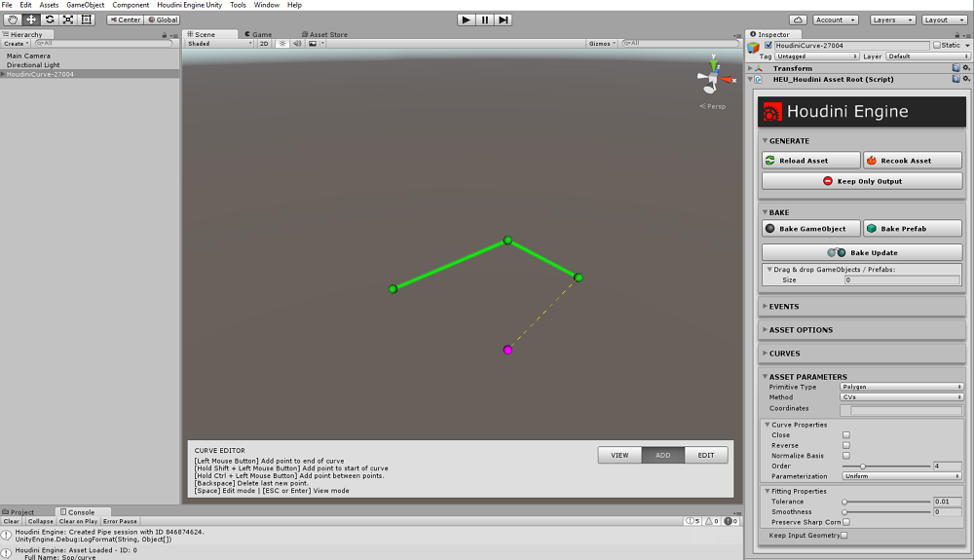This screenshot has width=974, height=560.
Task: Click the Step forward button
Action: pos(503,19)
